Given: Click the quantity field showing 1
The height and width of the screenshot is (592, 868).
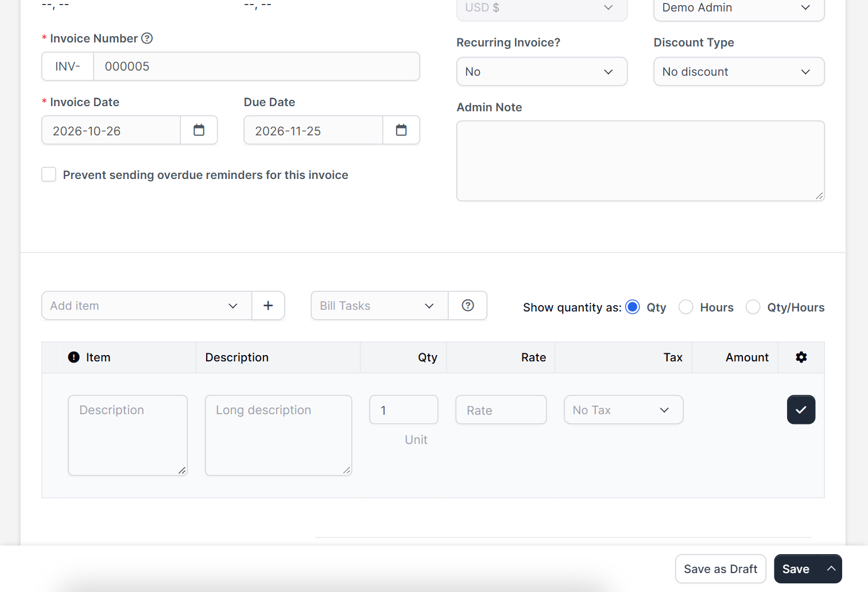Looking at the screenshot, I should click(404, 410).
